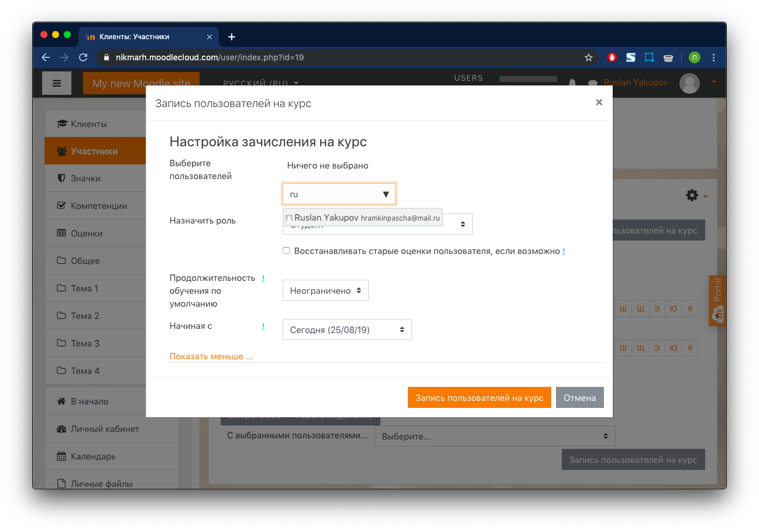Open Chrome's three-dot menu
This screenshot has height=532, width=759.
click(x=713, y=57)
